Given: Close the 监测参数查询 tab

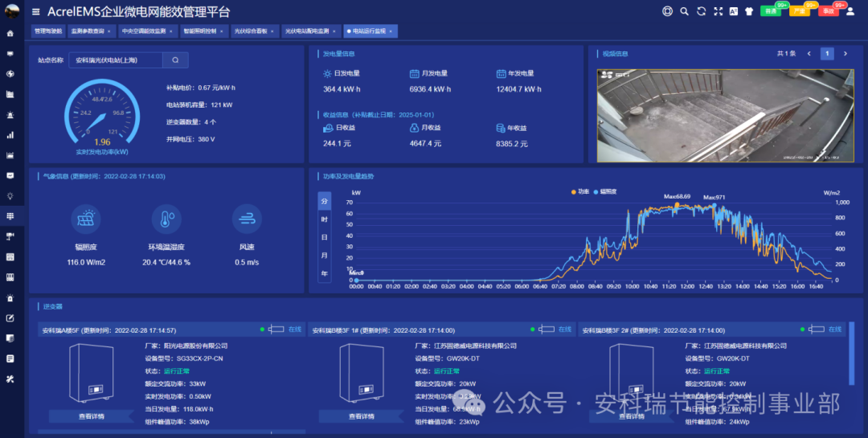Looking at the screenshot, I should click(109, 31).
